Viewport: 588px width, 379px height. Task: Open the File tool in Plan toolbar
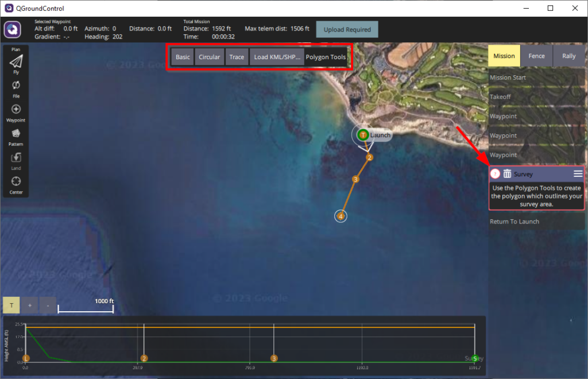point(16,85)
